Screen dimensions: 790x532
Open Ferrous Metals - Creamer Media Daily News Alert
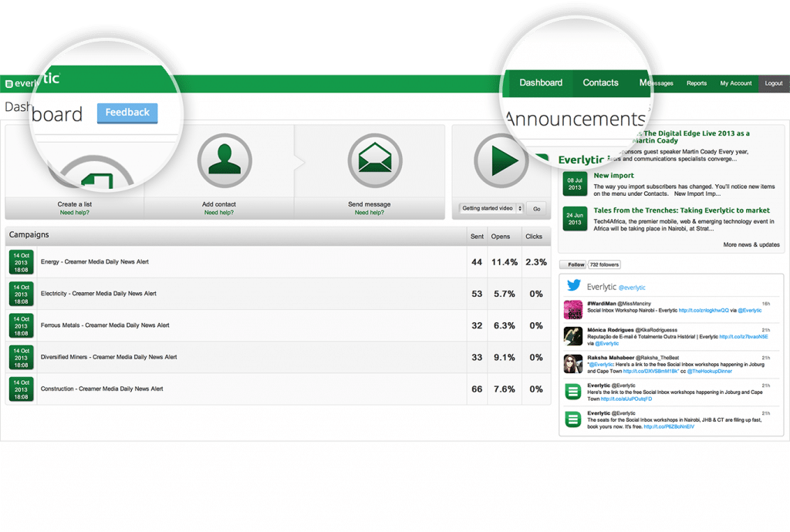(105, 325)
